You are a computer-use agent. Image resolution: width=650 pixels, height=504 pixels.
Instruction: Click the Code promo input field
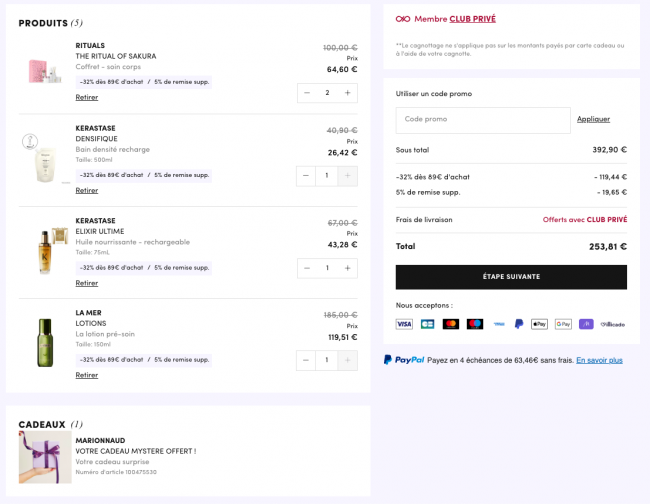[x=483, y=120]
